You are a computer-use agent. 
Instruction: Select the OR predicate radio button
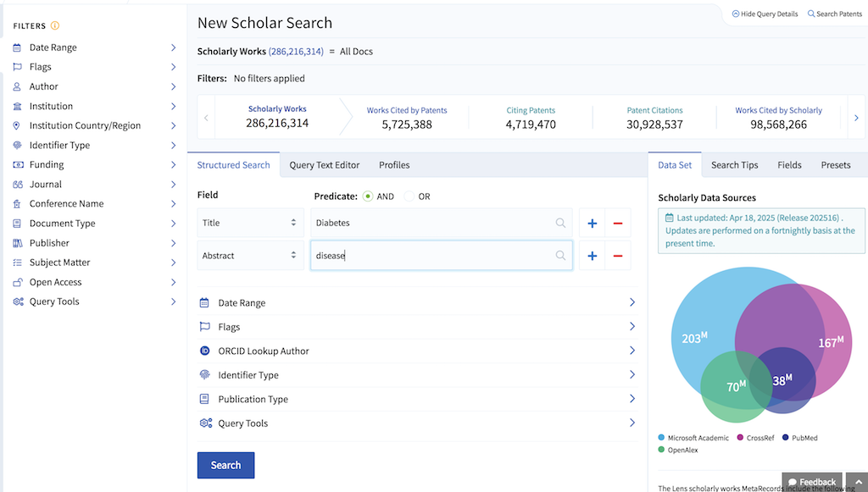(409, 196)
